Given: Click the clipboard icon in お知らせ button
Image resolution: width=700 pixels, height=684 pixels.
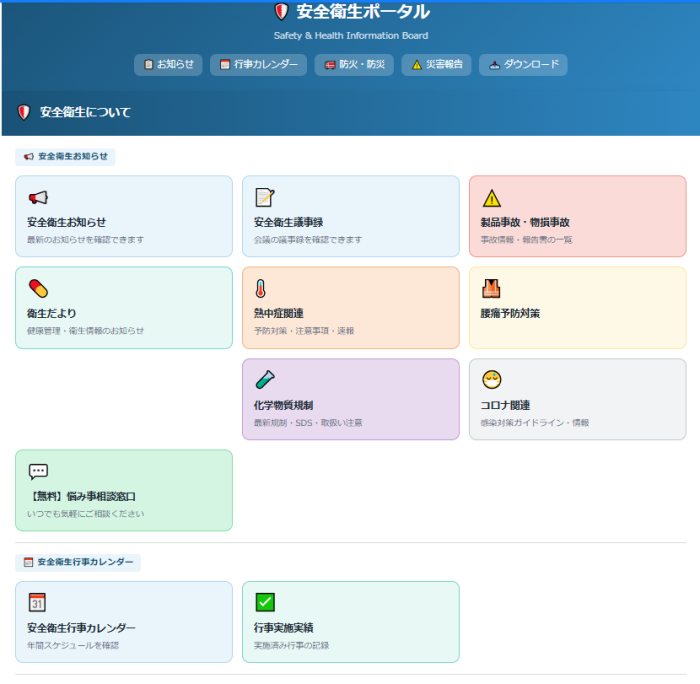Looking at the screenshot, I should click(x=149, y=65).
